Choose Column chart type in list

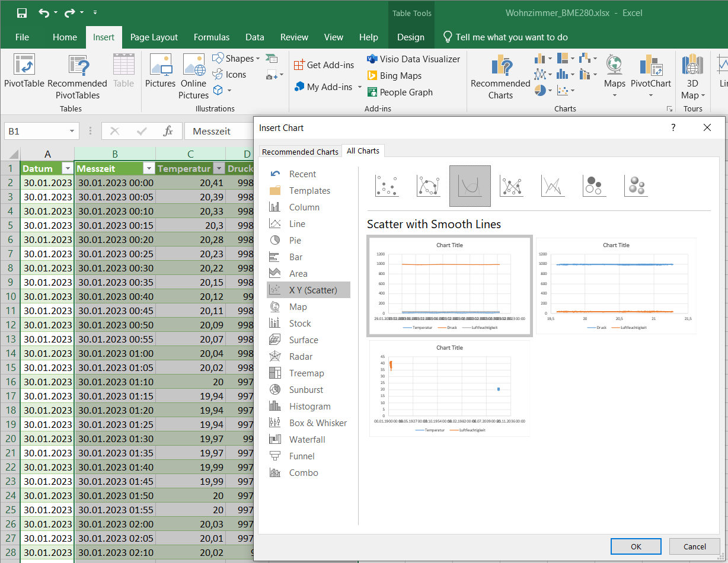tap(308, 207)
